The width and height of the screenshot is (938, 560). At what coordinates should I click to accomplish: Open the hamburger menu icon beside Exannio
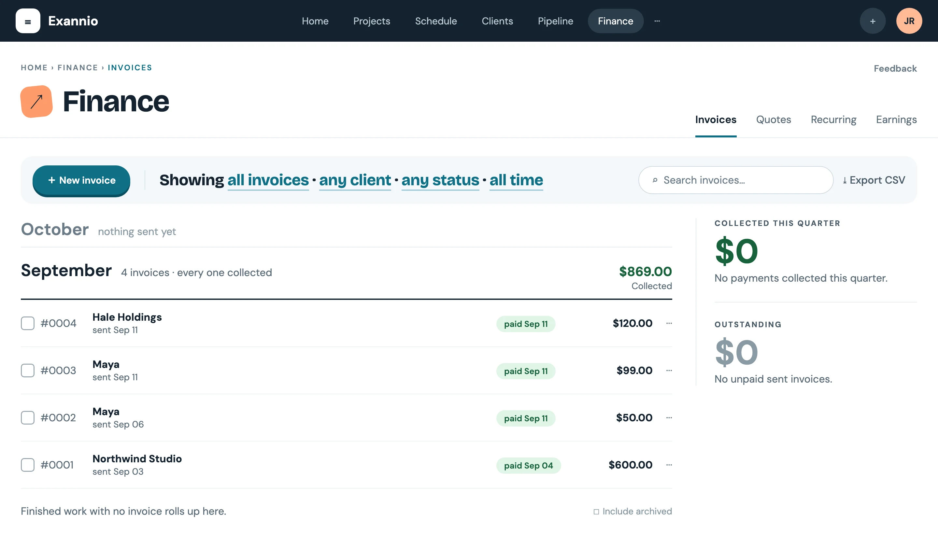pyautogui.click(x=28, y=21)
